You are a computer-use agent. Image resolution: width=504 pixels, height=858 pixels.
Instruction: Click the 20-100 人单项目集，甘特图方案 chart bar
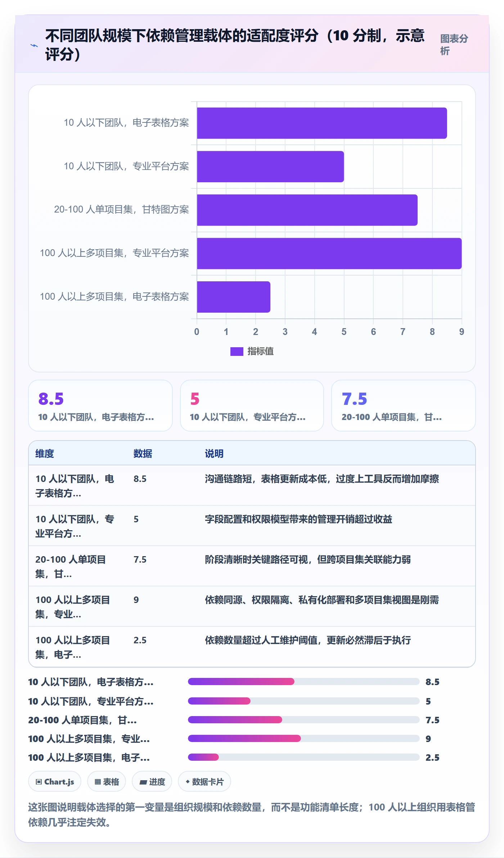307,210
